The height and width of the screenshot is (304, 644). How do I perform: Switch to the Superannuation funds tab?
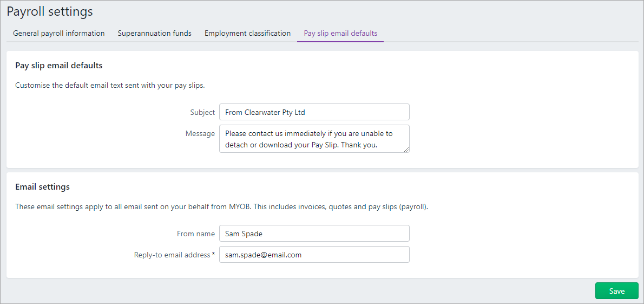(154, 33)
